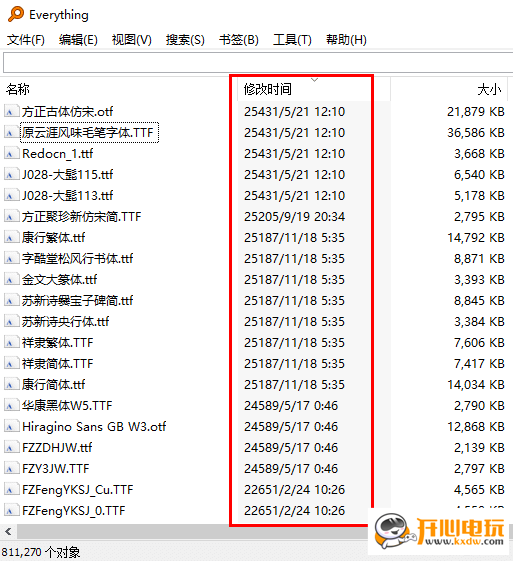Click the font icon of Redocn_1.ttf
This screenshot has height=561, width=513.
pos(11,153)
